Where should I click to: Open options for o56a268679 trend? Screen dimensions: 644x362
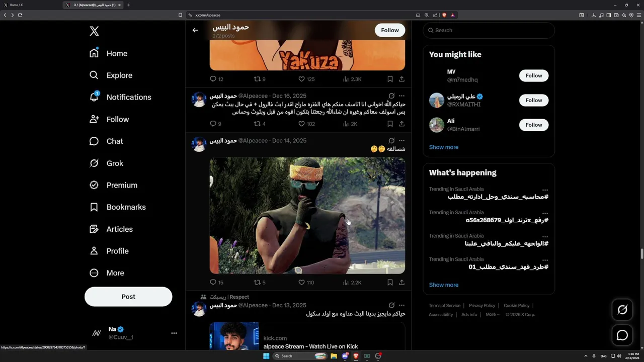pos(545,213)
